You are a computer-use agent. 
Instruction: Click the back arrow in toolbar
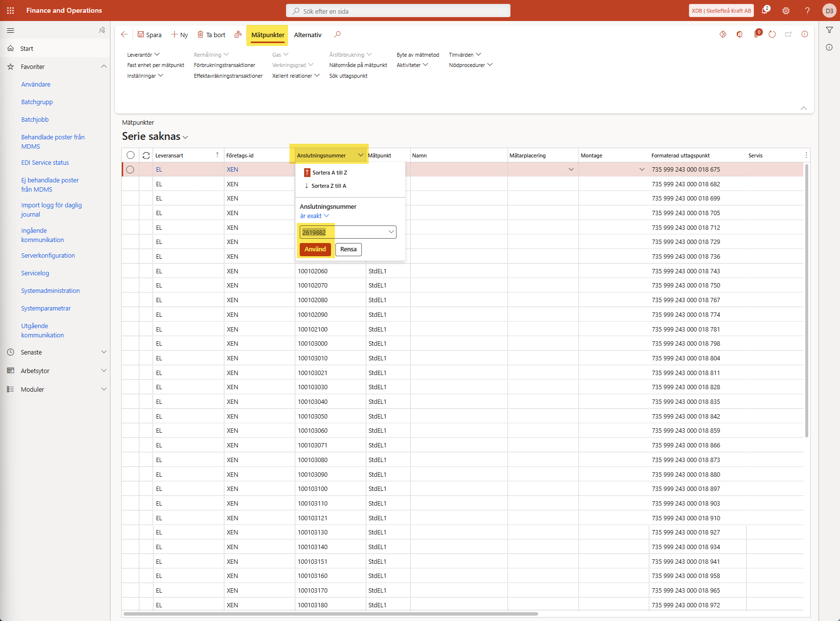[x=124, y=34]
